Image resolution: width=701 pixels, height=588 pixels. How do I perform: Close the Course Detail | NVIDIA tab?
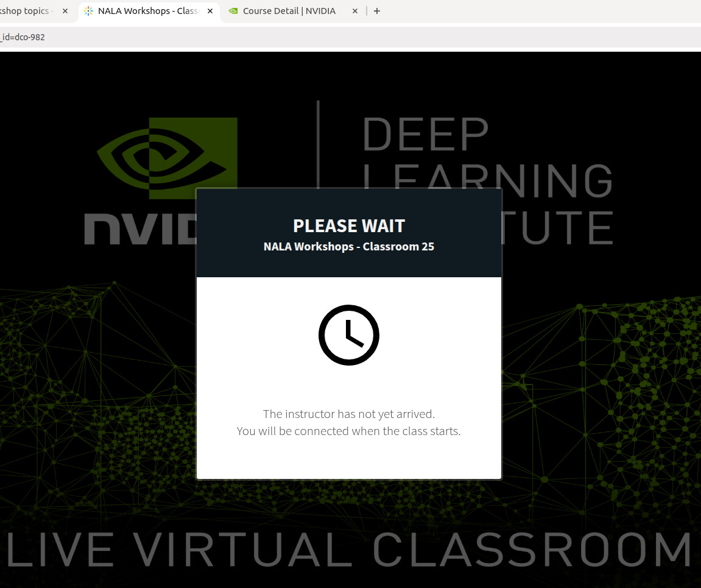[355, 11]
